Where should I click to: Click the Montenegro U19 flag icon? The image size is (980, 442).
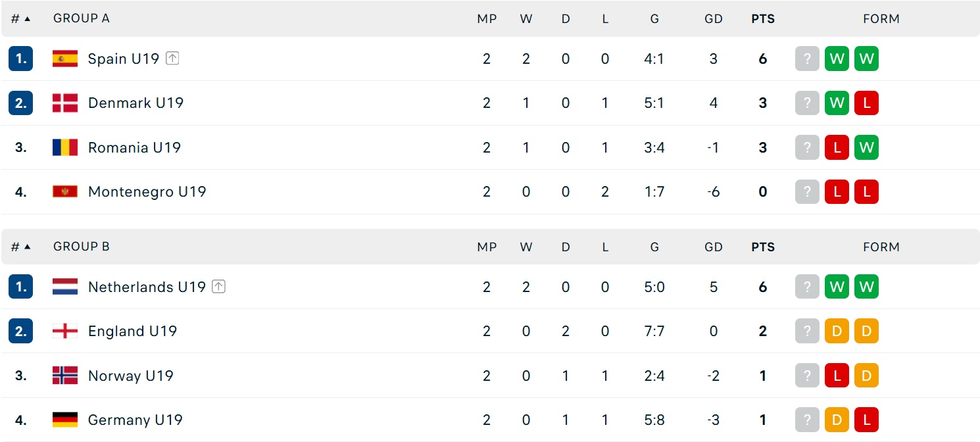(x=65, y=191)
